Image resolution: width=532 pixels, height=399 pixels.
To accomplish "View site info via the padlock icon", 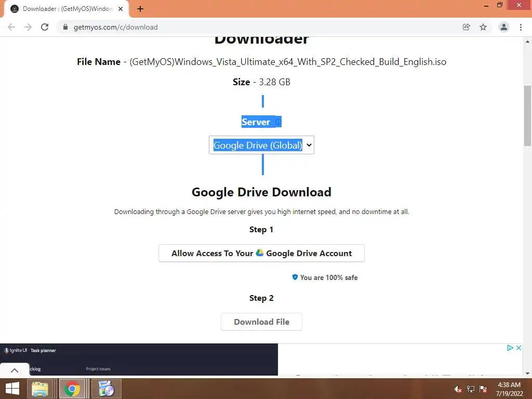I will 65,27.
